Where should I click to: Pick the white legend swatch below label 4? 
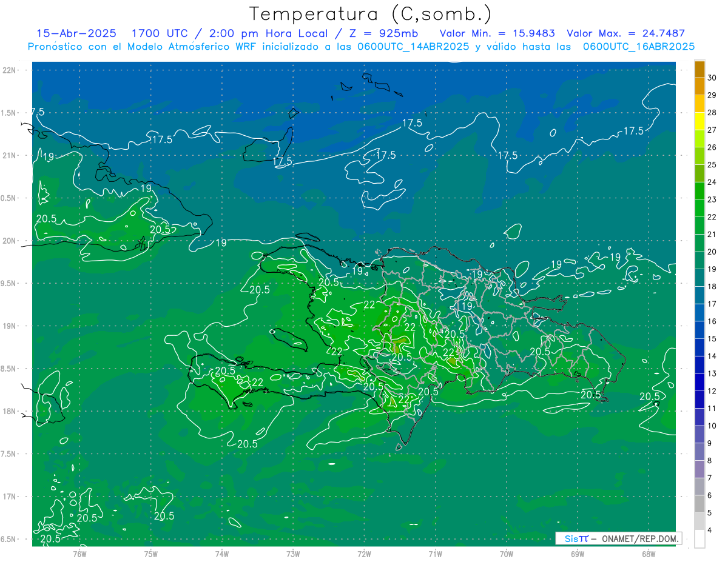(x=699, y=539)
